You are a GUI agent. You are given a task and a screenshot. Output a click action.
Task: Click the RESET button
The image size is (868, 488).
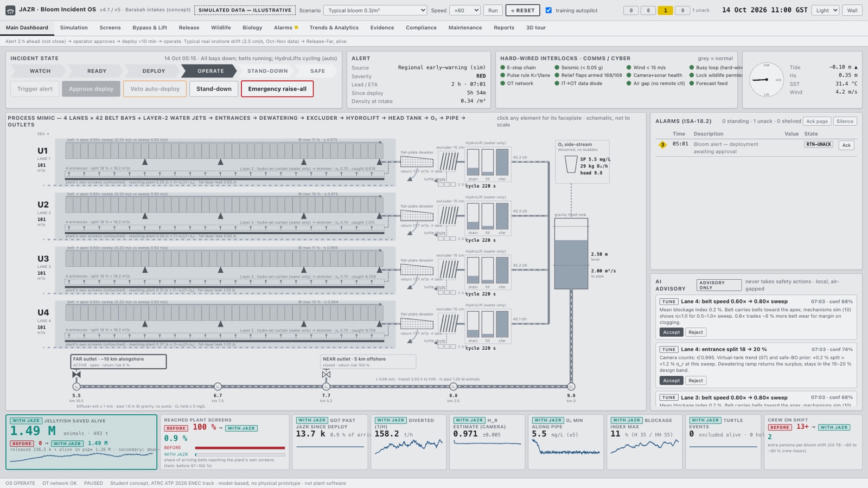click(523, 10)
